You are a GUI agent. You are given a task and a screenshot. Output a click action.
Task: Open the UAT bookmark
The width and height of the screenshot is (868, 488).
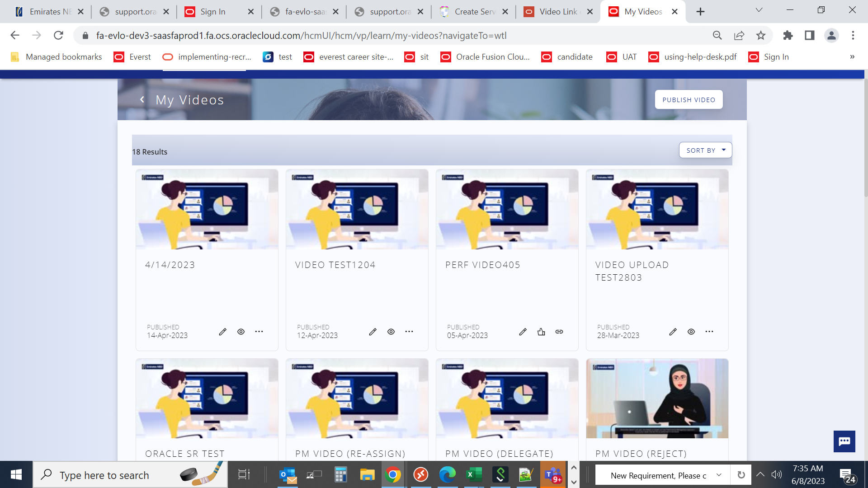[x=622, y=57]
